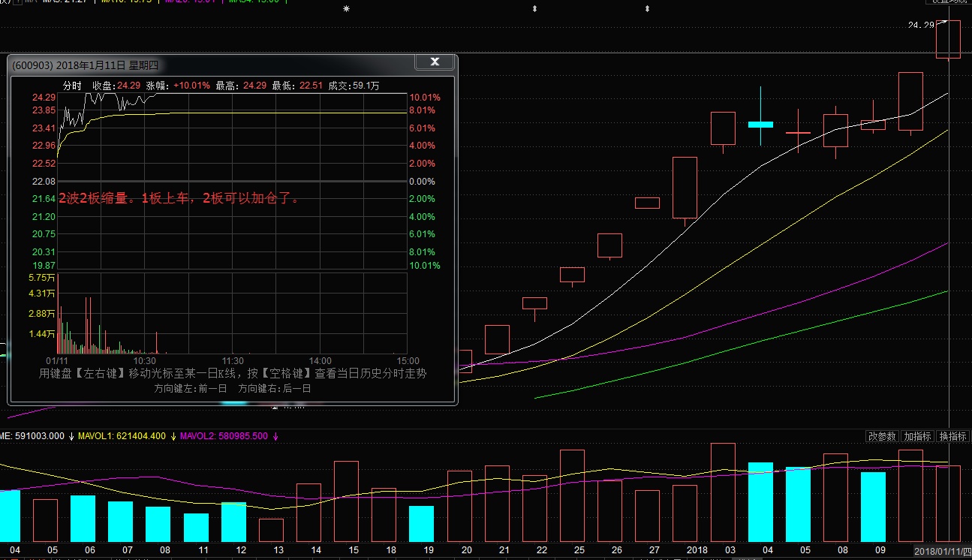The width and height of the screenshot is (972, 560).
Task: Select the December 22 candlestick
Action: (534, 304)
